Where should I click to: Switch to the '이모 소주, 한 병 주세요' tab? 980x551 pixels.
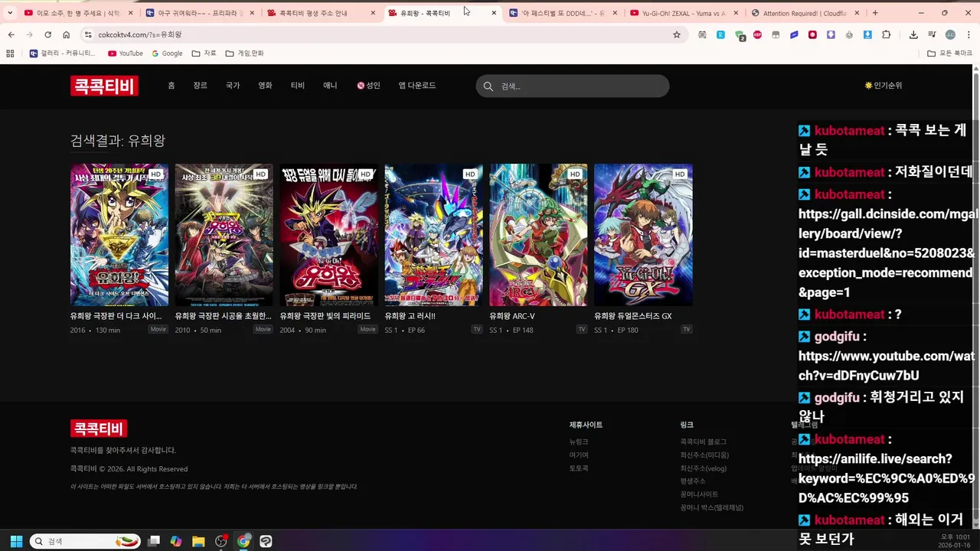coord(79,13)
